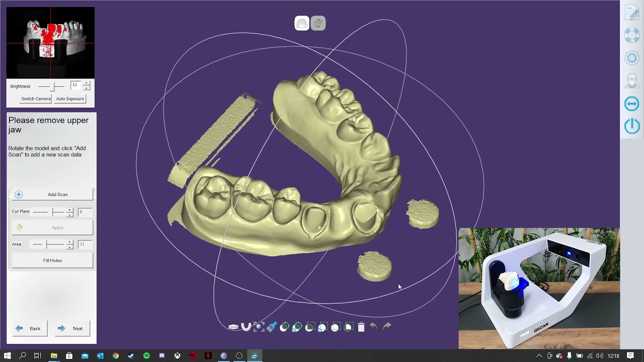Open the user profile avatar icon

point(632,80)
